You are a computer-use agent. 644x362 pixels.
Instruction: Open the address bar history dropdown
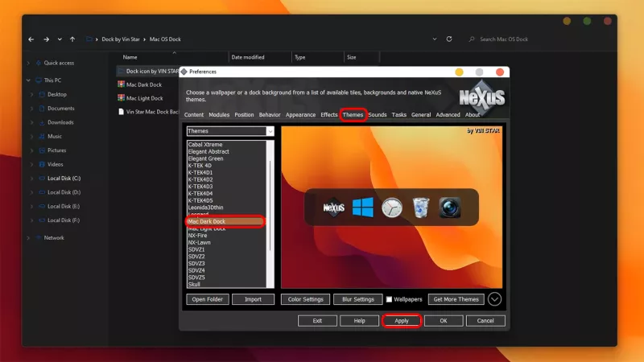[x=435, y=39]
